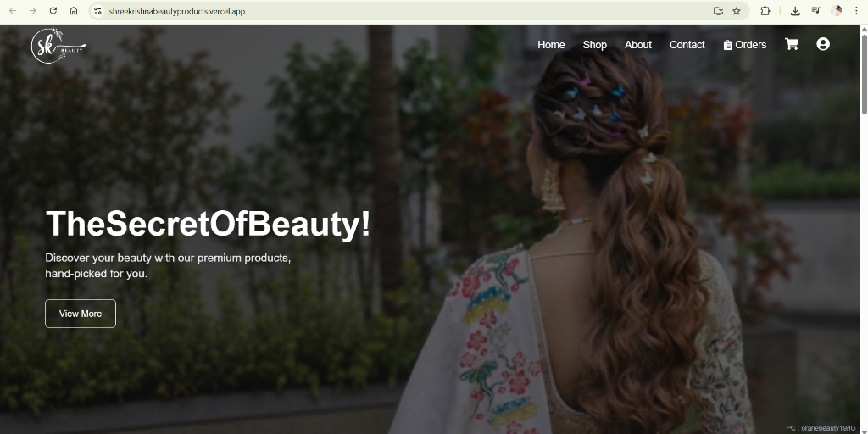Go back using browser back arrow
Image resolution: width=868 pixels, height=434 pixels.
[x=12, y=11]
